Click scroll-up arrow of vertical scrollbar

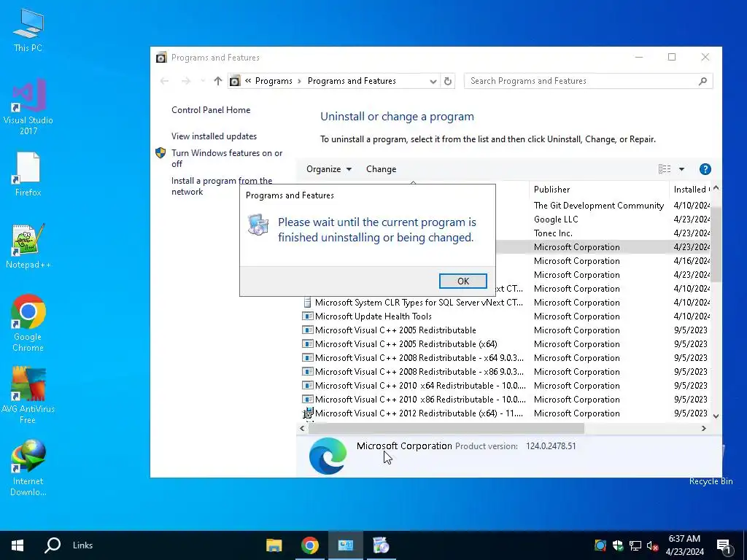coord(716,188)
